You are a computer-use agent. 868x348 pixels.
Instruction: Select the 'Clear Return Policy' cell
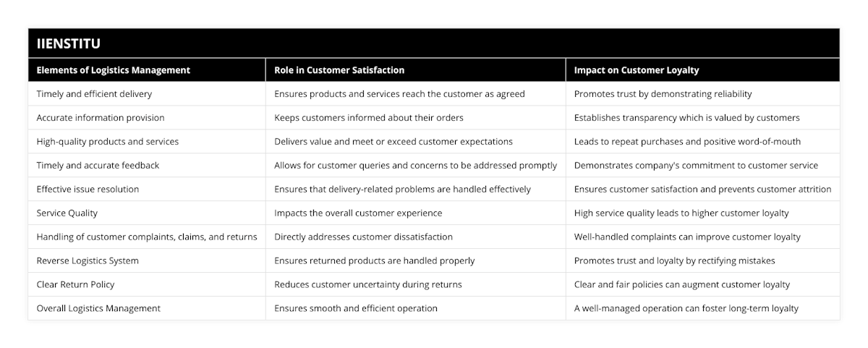[x=75, y=284]
